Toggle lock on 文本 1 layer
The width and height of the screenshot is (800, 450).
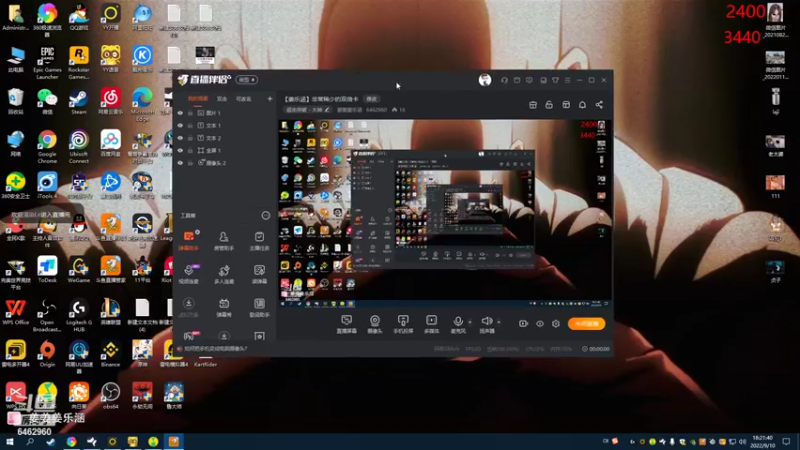pyautogui.click(x=190, y=126)
